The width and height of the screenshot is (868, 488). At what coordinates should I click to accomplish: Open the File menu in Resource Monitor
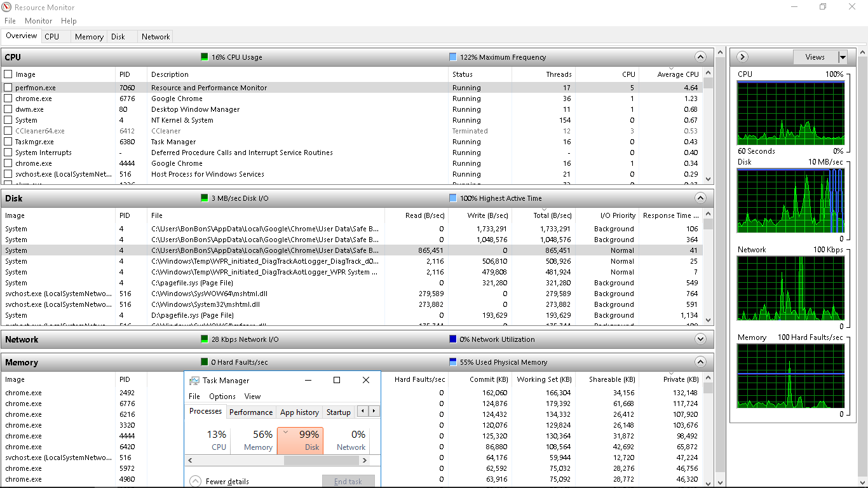tap(10, 21)
